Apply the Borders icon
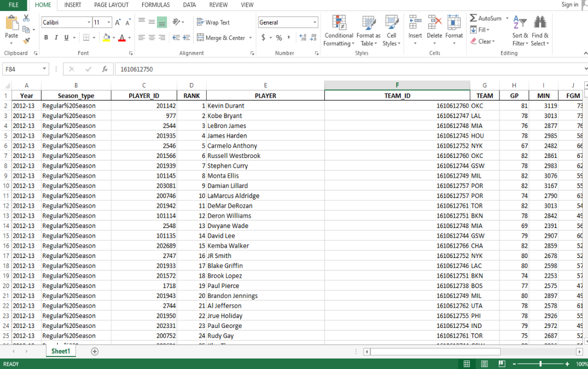588x369 pixels. click(86, 38)
